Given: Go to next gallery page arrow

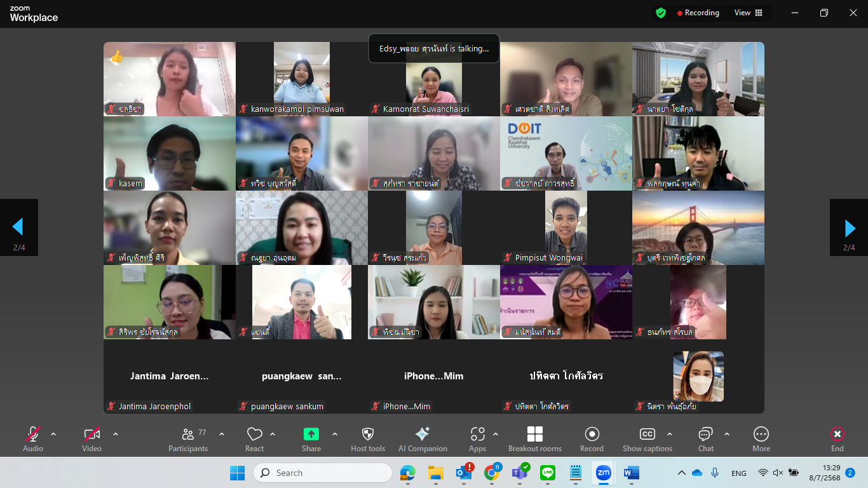Looking at the screenshot, I should [849, 227].
